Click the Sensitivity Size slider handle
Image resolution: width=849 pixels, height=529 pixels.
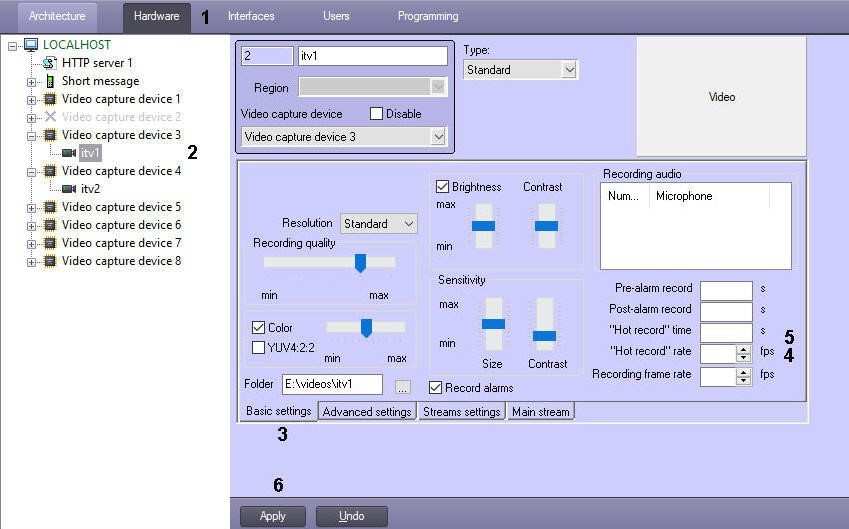point(493,324)
